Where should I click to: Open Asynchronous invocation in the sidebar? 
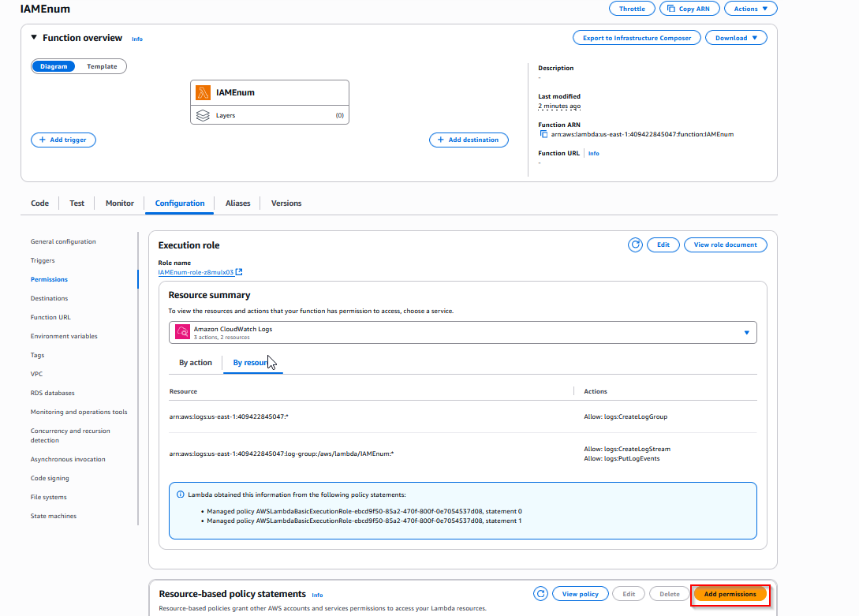click(x=68, y=459)
